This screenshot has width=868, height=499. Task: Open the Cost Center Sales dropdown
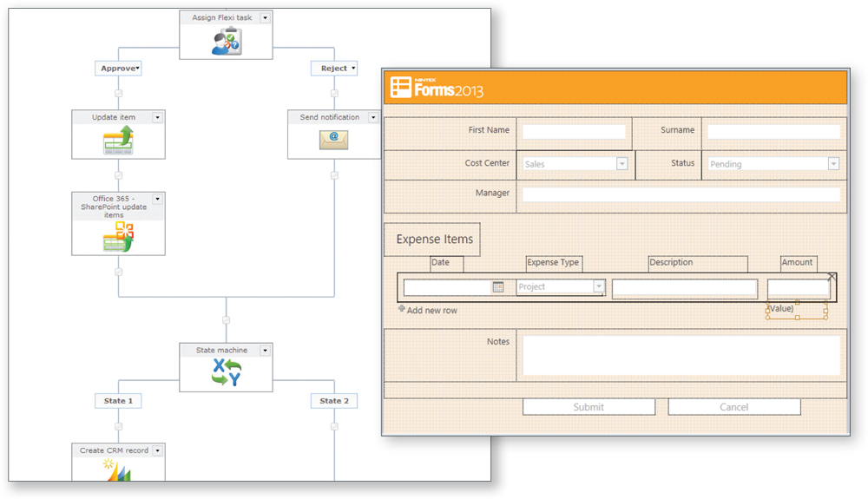click(621, 163)
